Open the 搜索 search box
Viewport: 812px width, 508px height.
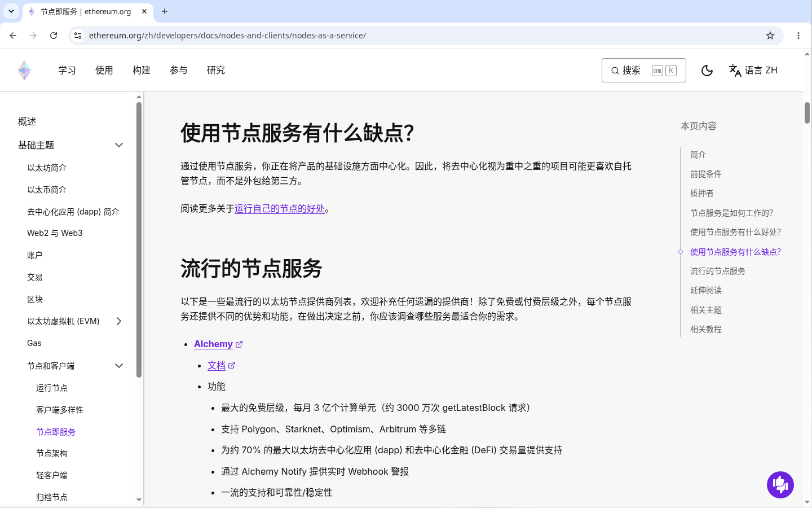[x=643, y=71]
